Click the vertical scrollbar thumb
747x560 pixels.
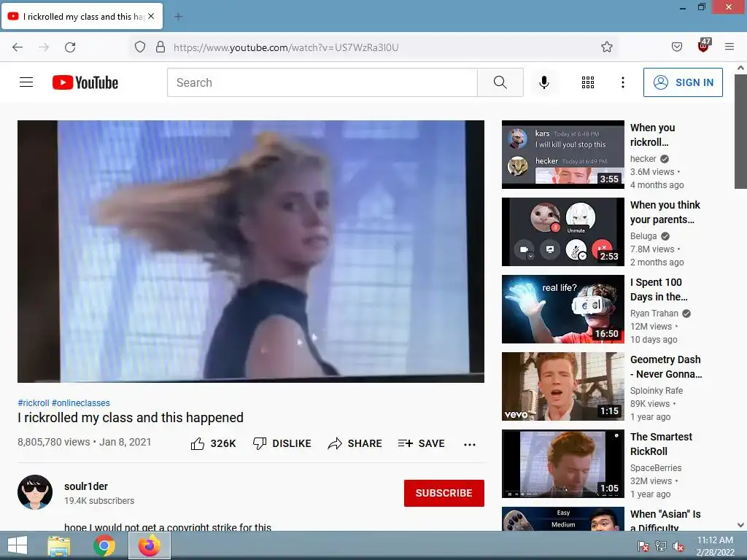tap(741, 131)
